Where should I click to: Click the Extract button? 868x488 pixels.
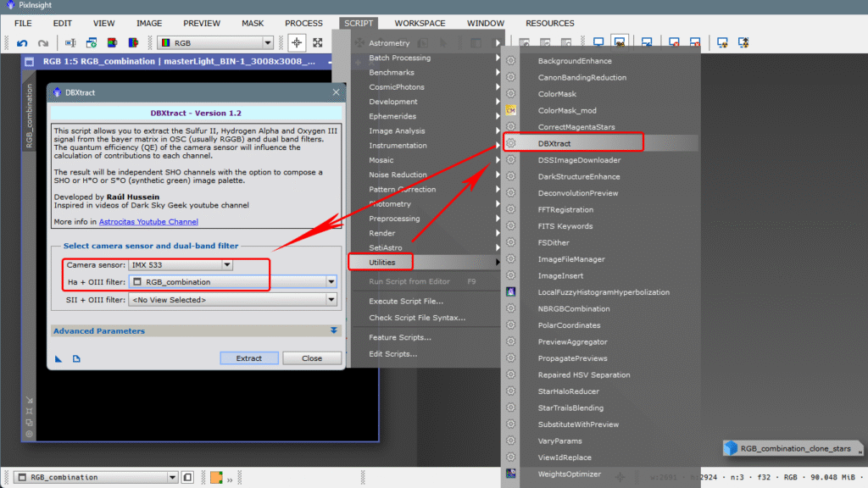(249, 358)
